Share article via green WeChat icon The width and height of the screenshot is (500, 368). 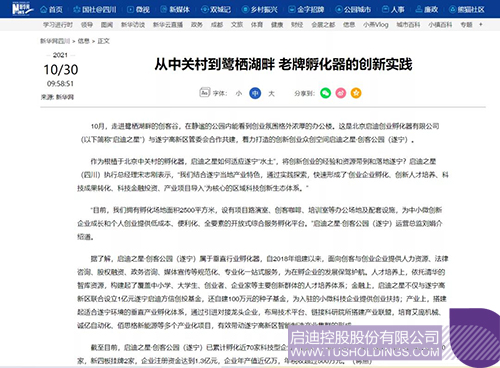325,93
